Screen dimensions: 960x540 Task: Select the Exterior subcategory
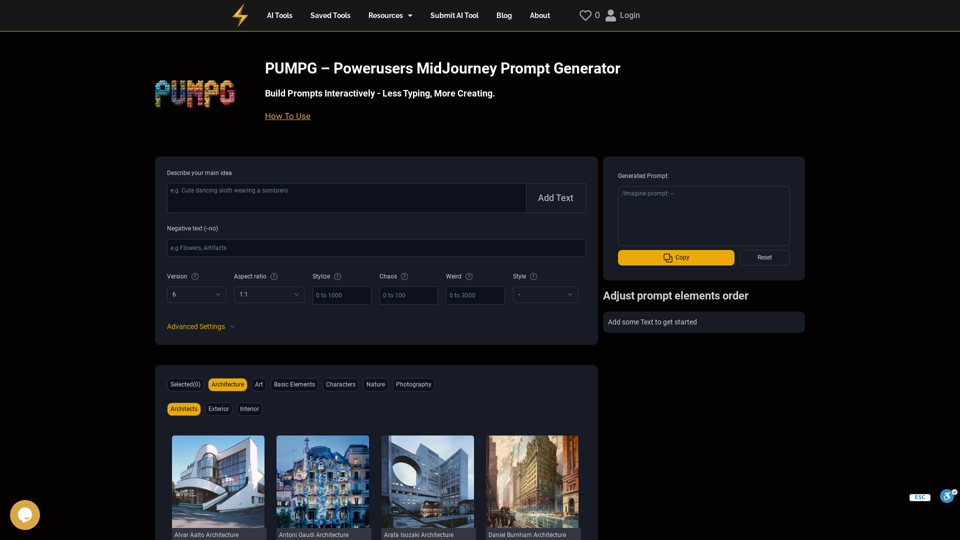[x=219, y=409]
